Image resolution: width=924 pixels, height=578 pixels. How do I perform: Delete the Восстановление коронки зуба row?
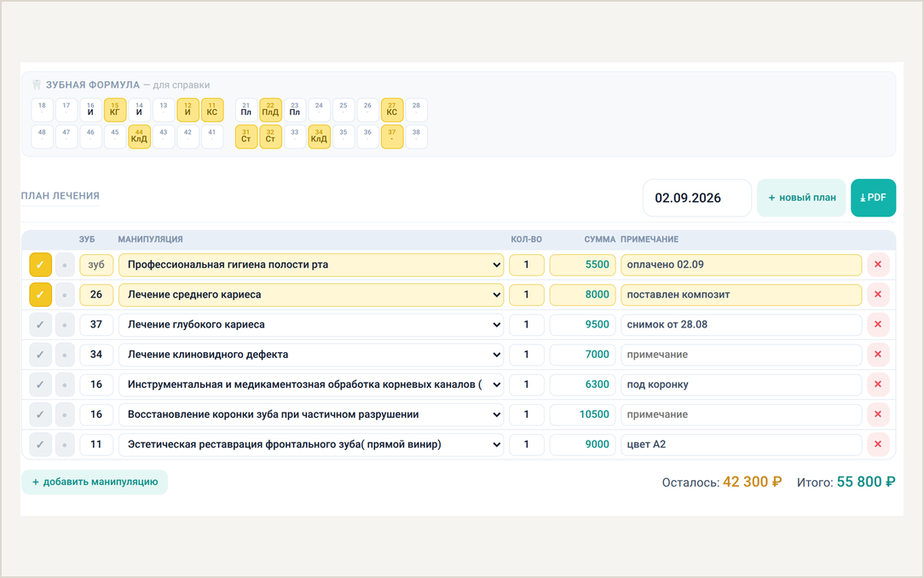point(877,415)
